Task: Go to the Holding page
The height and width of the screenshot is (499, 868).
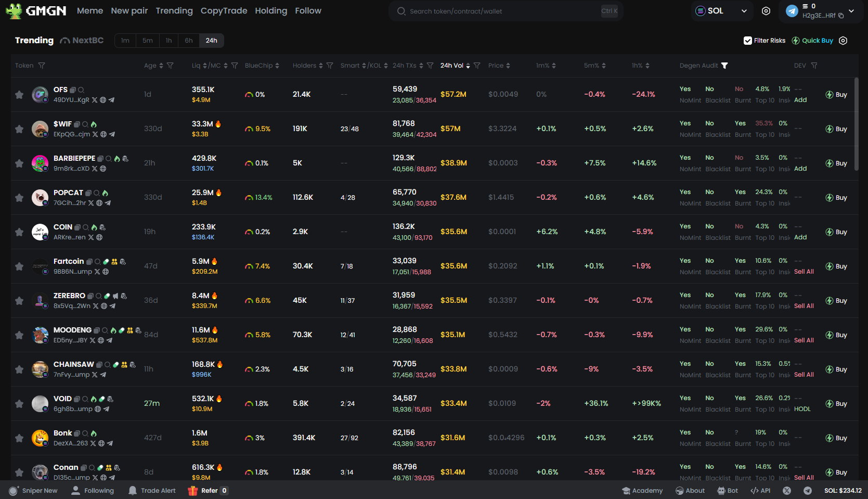Action: 271,11
